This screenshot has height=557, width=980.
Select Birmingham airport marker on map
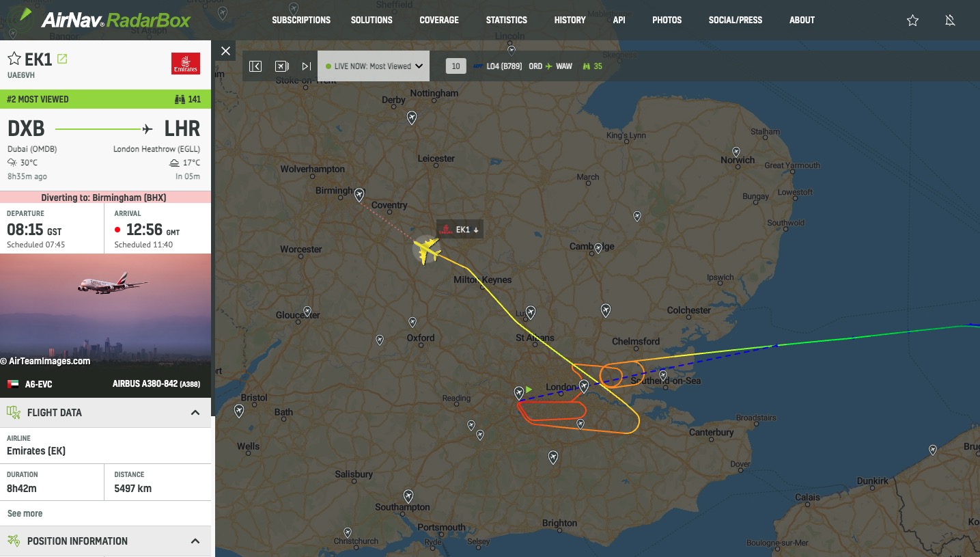359,195
